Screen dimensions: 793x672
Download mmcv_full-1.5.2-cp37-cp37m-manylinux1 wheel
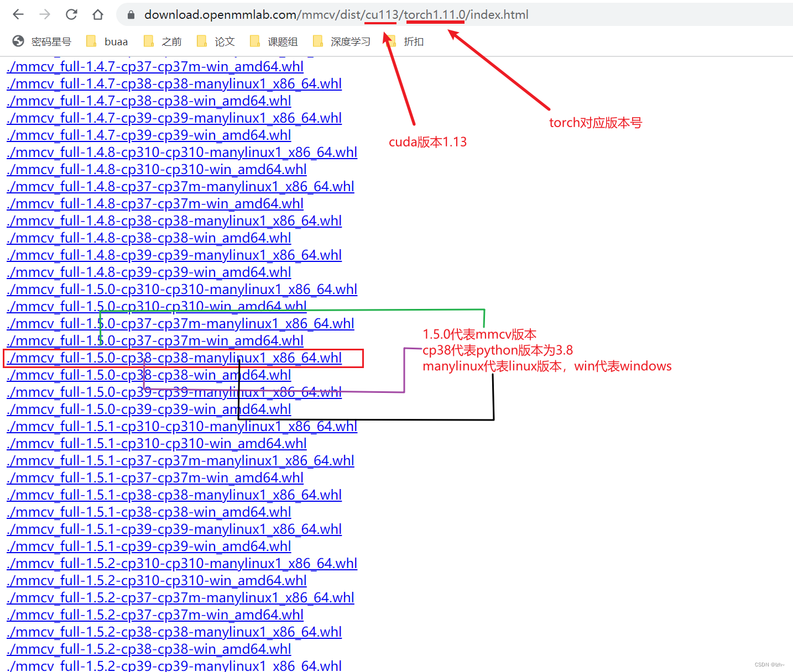181,597
